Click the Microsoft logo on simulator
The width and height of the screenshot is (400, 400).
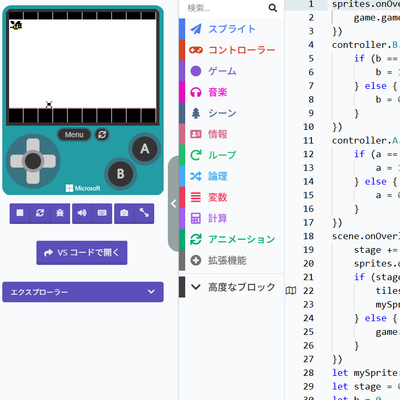click(x=83, y=188)
